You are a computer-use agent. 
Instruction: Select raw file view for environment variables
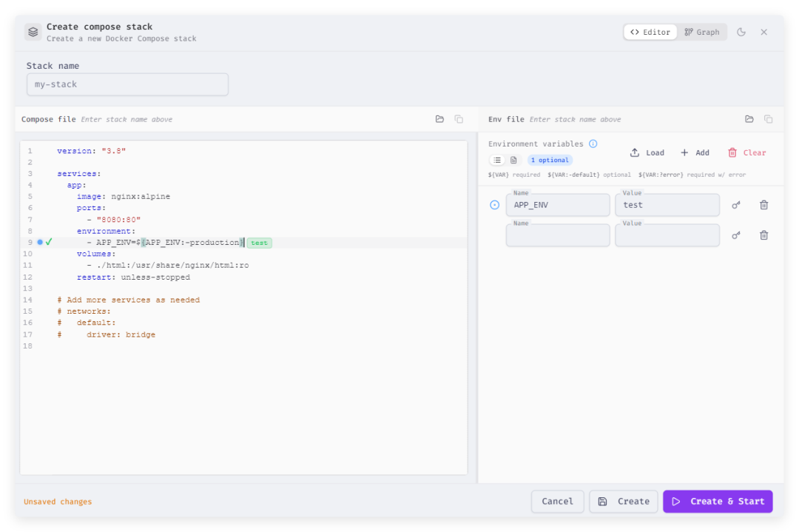tap(513, 160)
